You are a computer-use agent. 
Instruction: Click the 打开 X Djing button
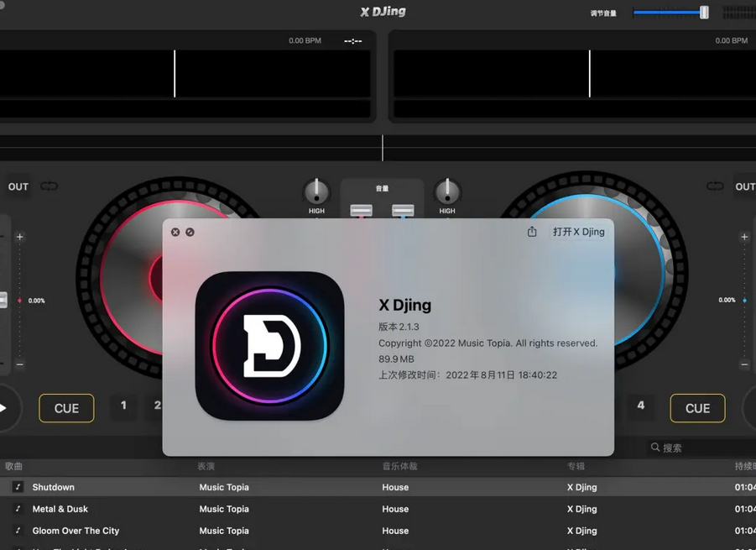[x=579, y=232]
